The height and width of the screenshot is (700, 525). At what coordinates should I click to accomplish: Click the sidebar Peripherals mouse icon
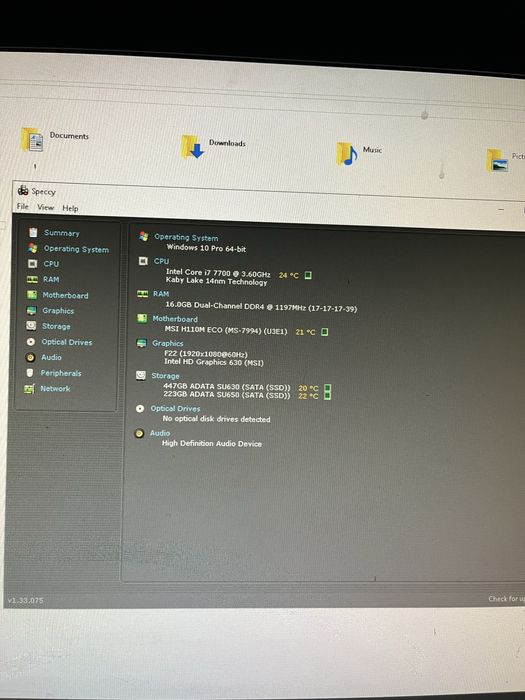[30, 372]
